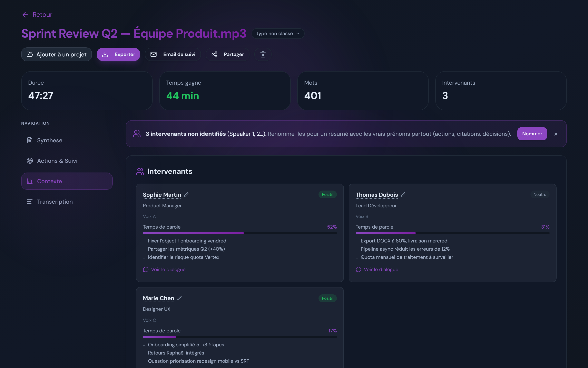Image resolution: width=588 pixels, height=368 pixels.
Task: Click the Partager button
Action: [227, 54]
